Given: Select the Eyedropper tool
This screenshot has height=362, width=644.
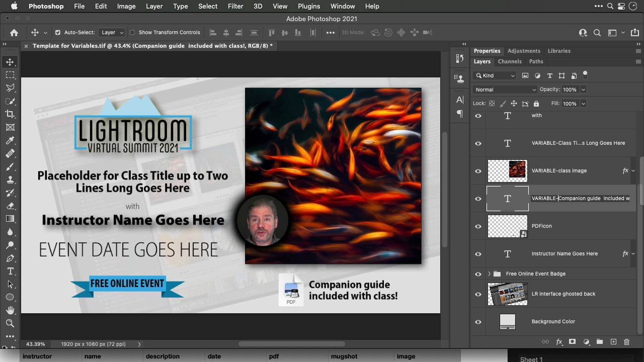Looking at the screenshot, I should click(10, 141).
